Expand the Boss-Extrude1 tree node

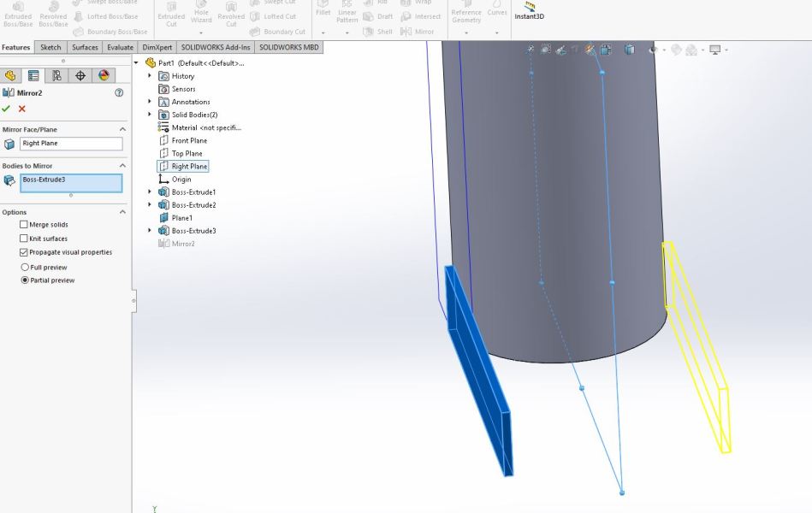[150, 192]
